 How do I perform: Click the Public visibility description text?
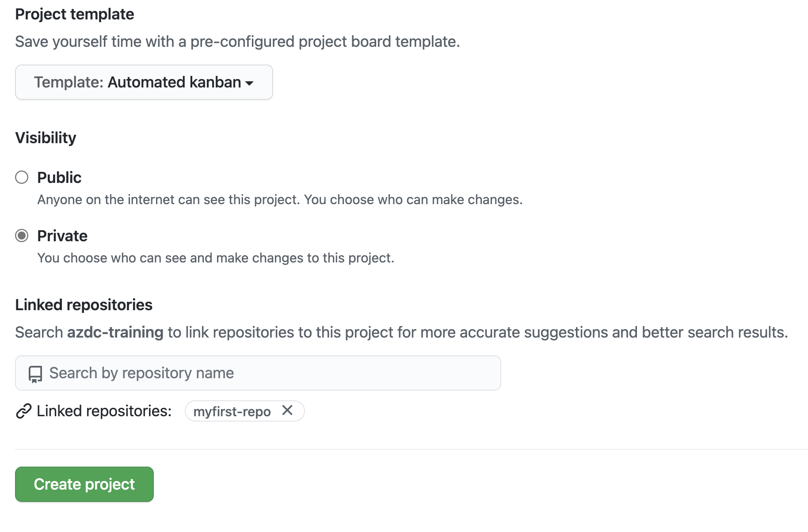click(x=280, y=199)
